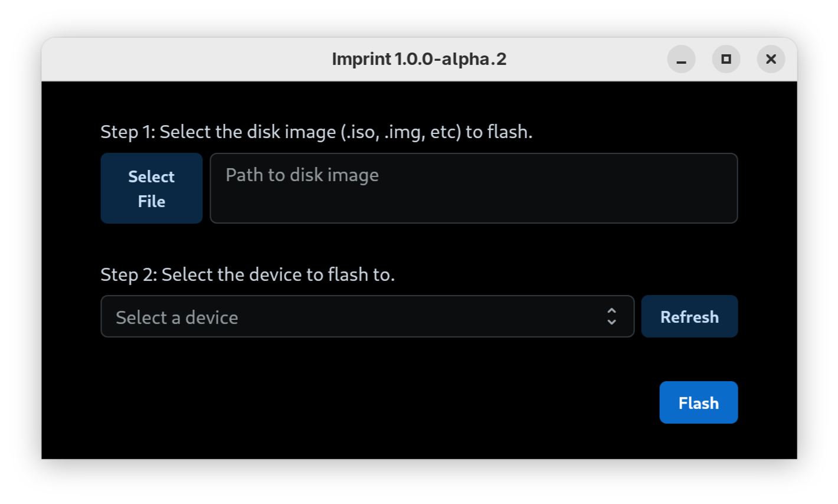Image resolution: width=838 pixels, height=504 pixels.
Task: Refresh the device list
Action: point(689,317)
